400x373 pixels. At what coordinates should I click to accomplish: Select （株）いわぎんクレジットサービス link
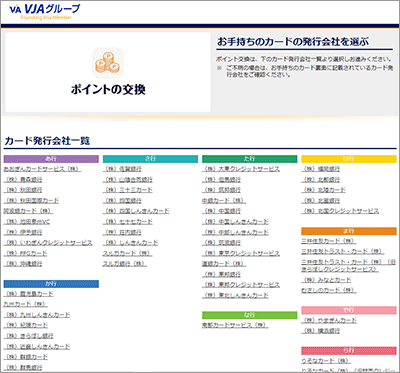[x=48, y=243]
